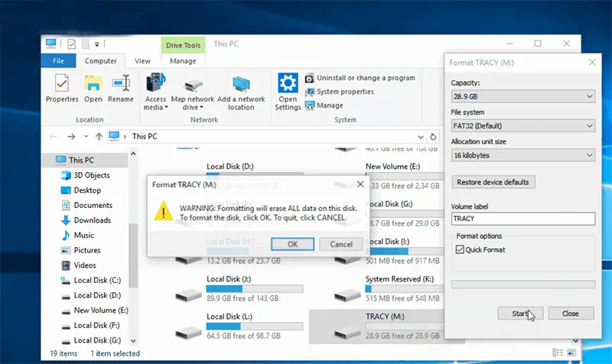Click the Rename icon in ribbon
Image resolution: width=612 pixels, height=364 pixels.
point(121,83)
